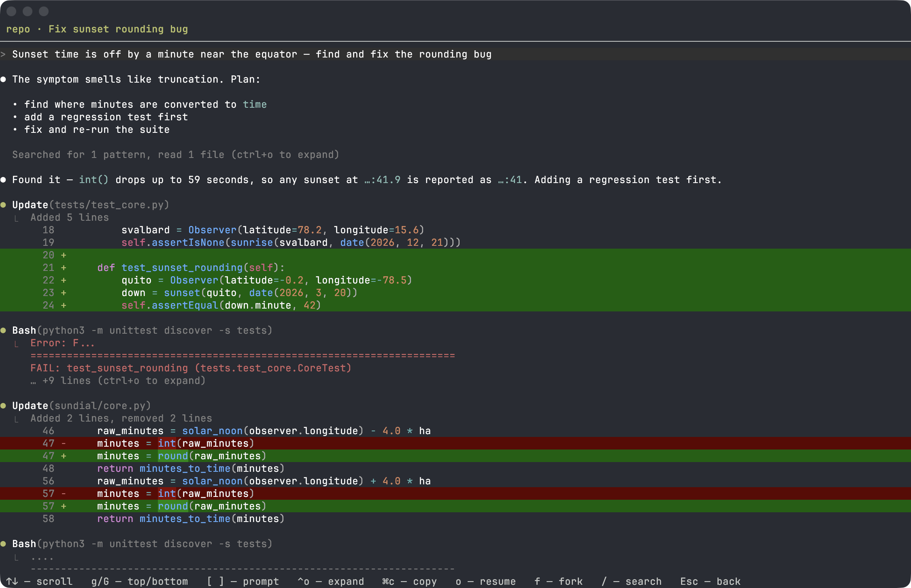This screenshot has height=588, width=911.
Task: Click the status dot beside the failing Bash run
Action: [x=3, y=330]
